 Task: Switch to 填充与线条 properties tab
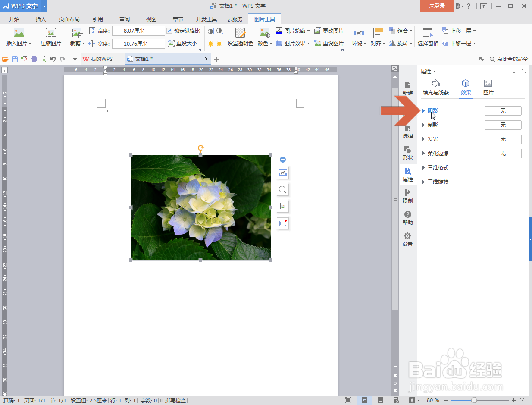pos(436,88)
